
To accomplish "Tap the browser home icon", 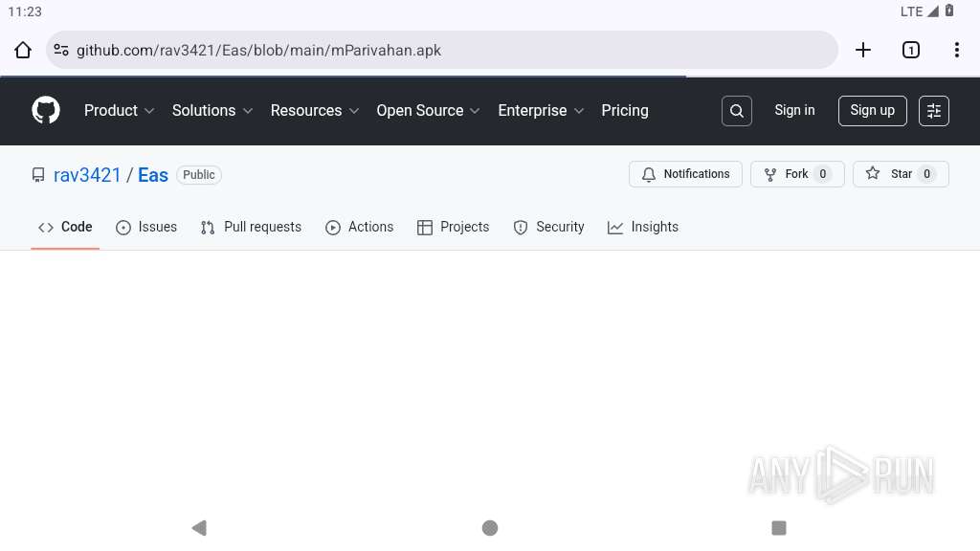I will click(23, 50).
